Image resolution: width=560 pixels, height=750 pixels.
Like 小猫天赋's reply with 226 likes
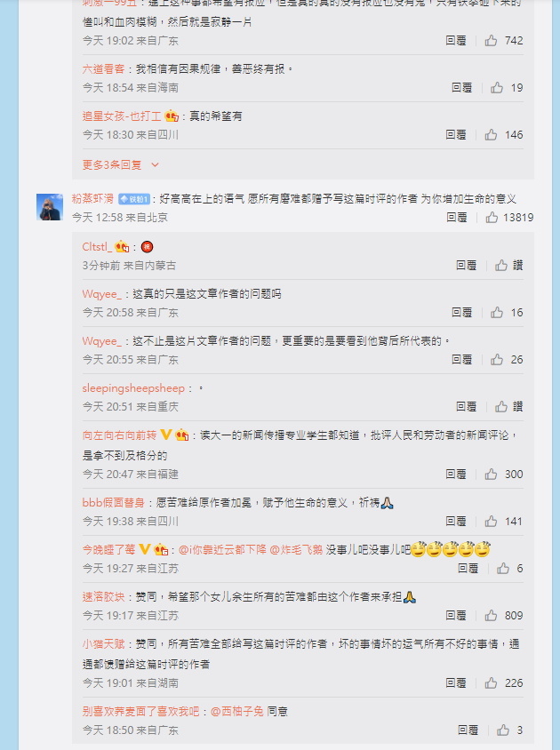(x=503, y=683)
